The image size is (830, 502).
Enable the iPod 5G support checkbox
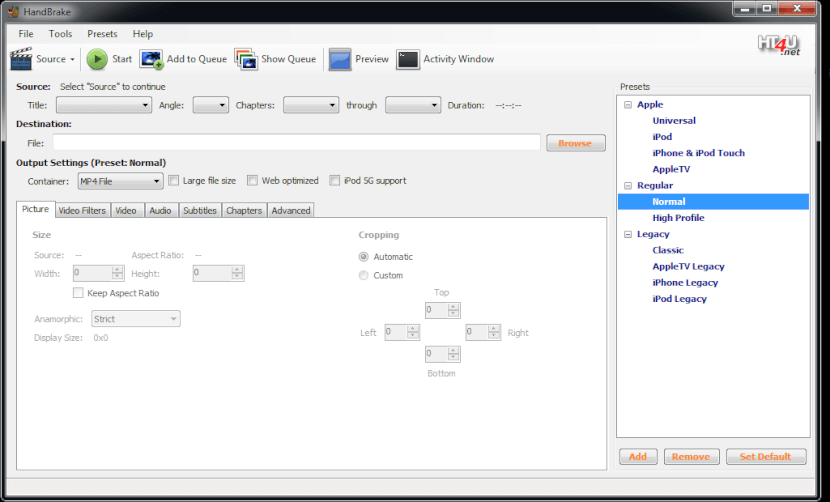(x=335, y=181)
